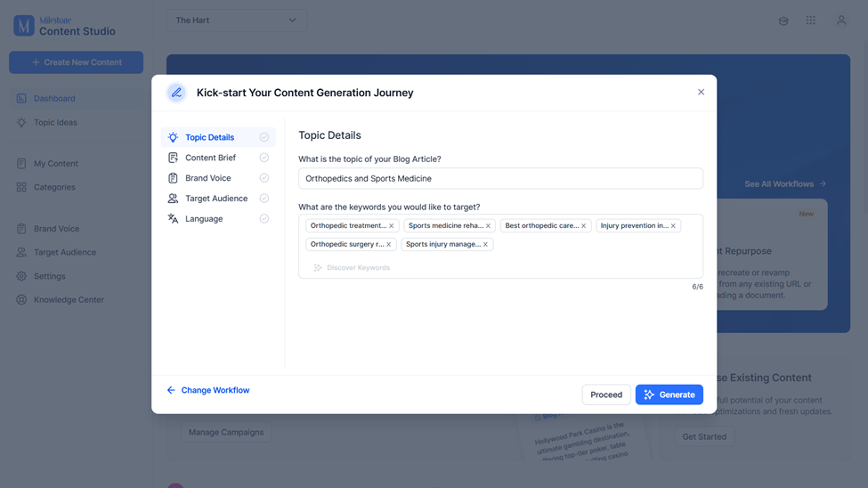
Task: Open the apps grid icon in header
Action: click(x=810, y=20)
